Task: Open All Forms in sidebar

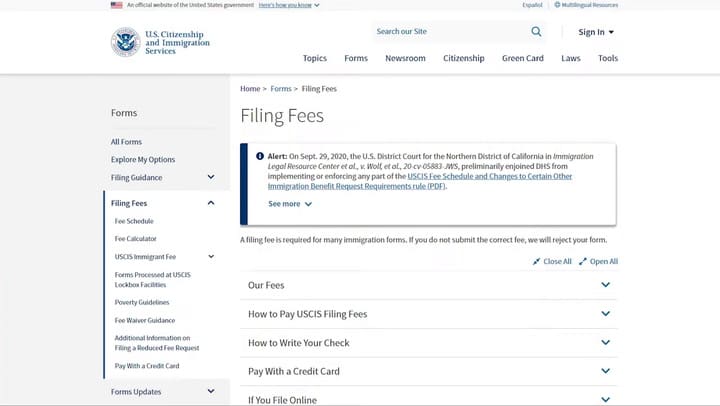Action: (126, 142)
